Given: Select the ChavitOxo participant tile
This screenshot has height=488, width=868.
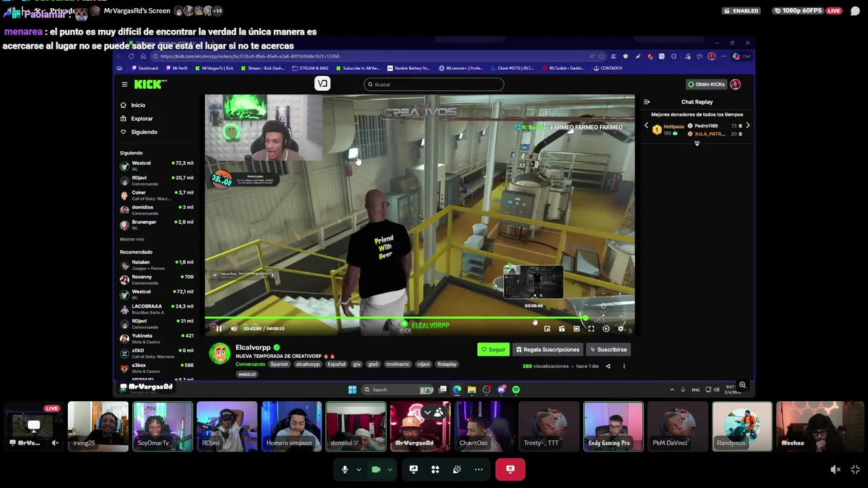Looking at the screenshot, I should point(484,426).
